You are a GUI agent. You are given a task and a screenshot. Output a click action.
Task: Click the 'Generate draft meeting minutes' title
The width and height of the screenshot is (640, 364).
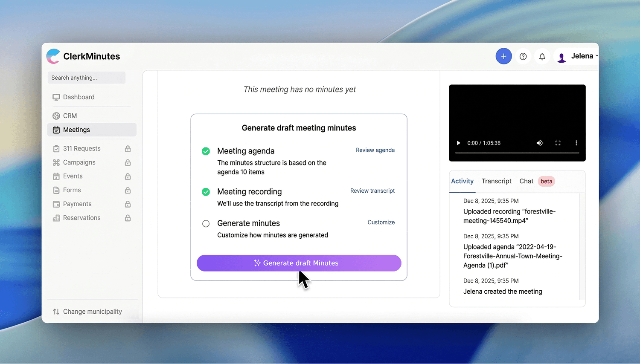(299, 128)
